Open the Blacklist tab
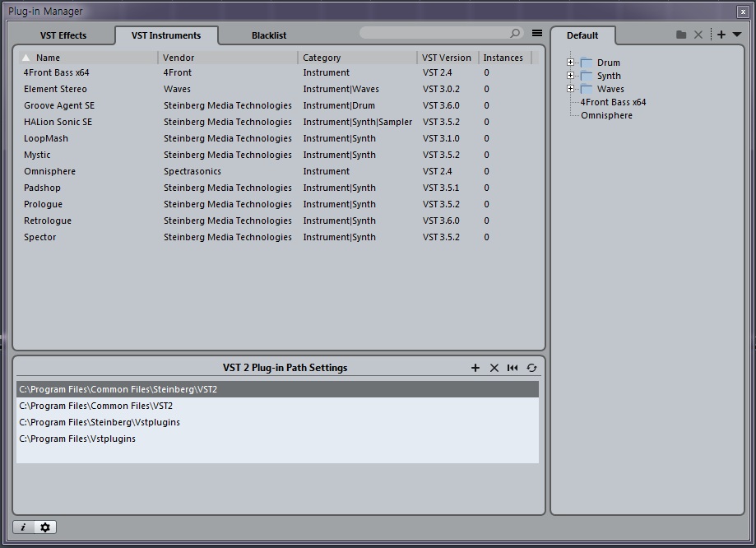This screenshot has width=756, height=548. 268,35
